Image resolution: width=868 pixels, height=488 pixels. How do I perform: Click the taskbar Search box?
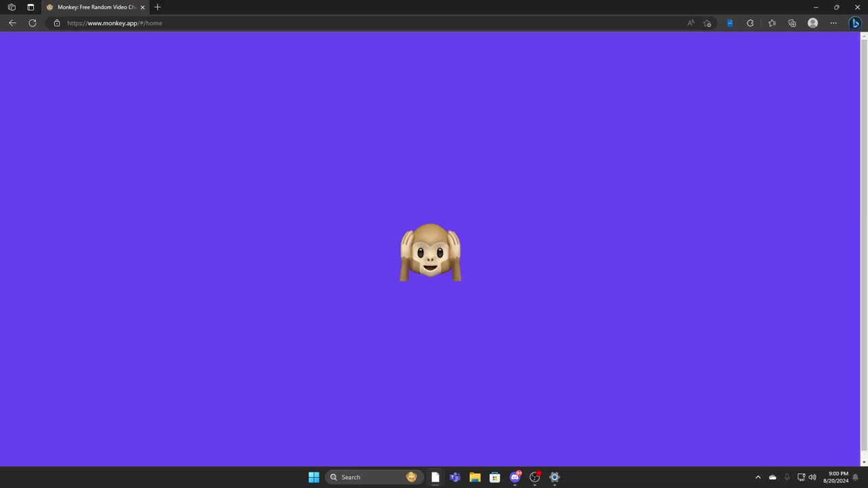point(374,477)
